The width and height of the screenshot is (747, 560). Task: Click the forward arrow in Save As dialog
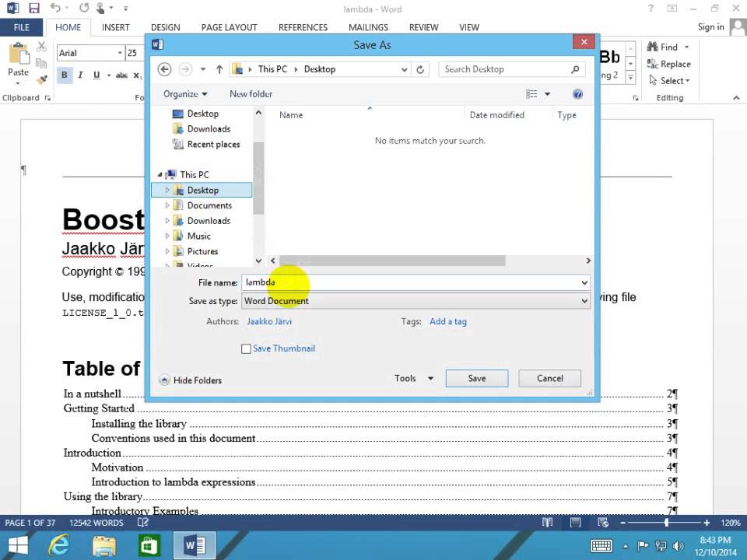(185, 69)
